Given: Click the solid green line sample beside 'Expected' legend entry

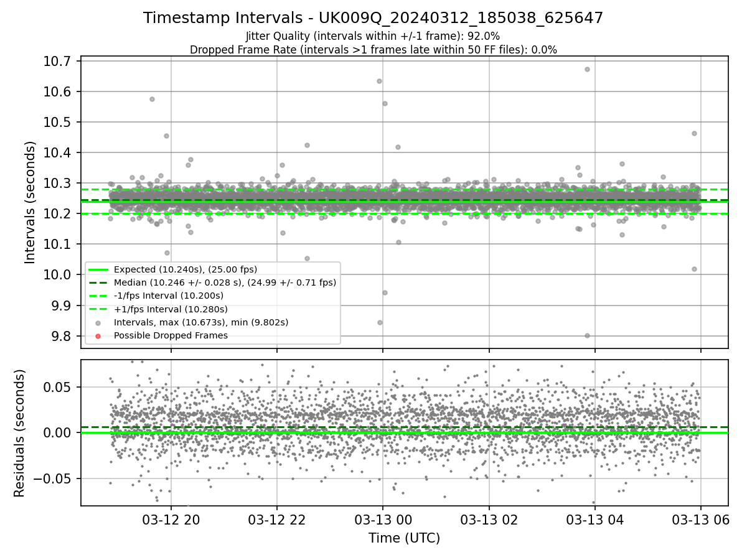Looking at the screenshot, I should point(99,269).
